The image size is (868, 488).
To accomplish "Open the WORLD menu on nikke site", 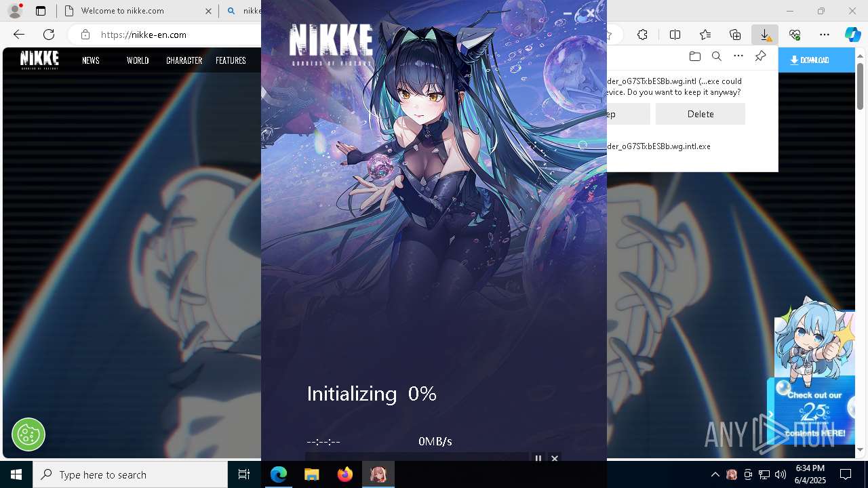I will coord(138,60).
